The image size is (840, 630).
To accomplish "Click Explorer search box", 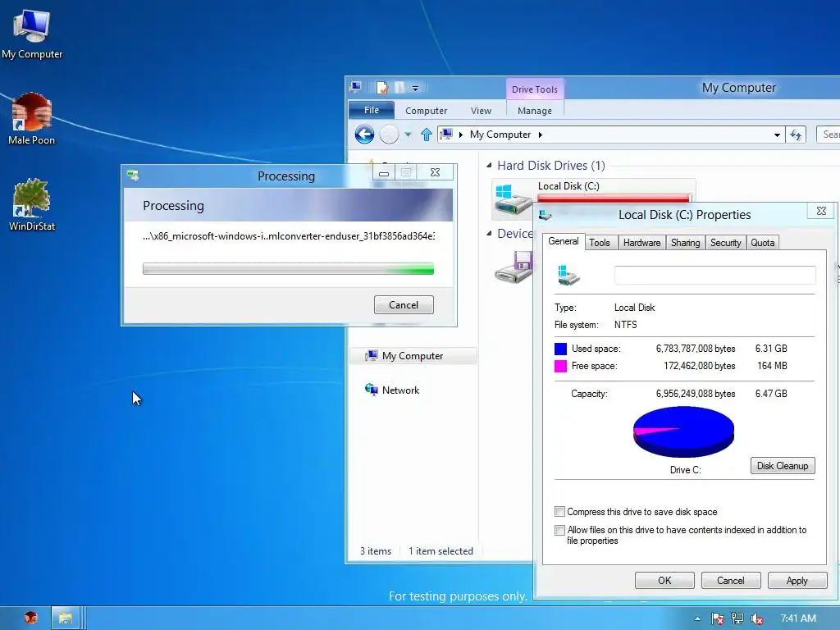I will coord(829,135).
